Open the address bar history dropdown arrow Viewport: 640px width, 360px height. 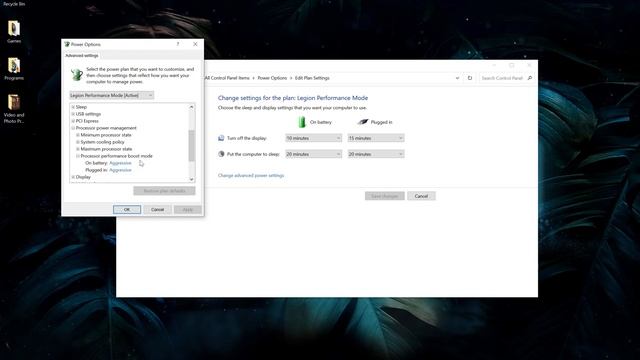pyautogui.click(x=457, y=78)
